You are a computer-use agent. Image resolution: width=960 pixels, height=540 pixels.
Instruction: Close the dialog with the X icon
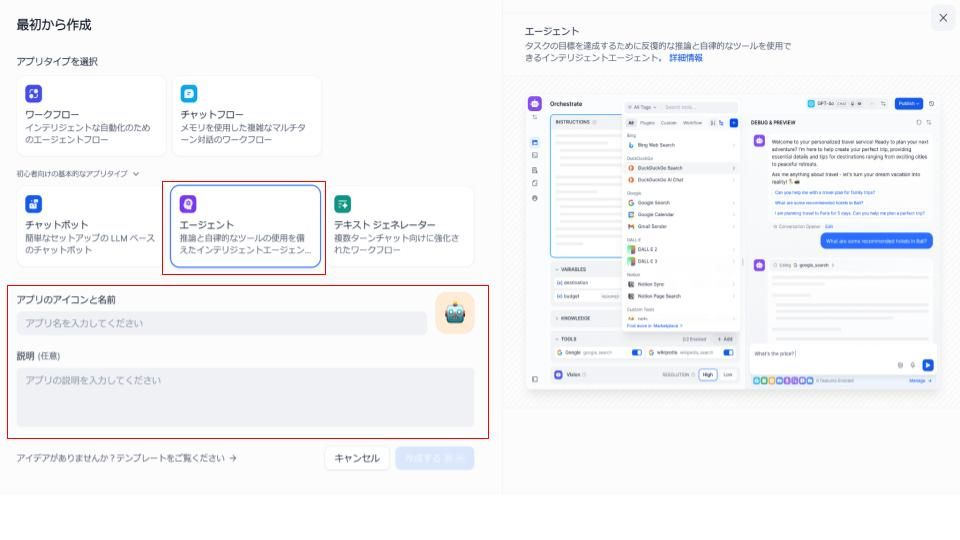(943, 18)
